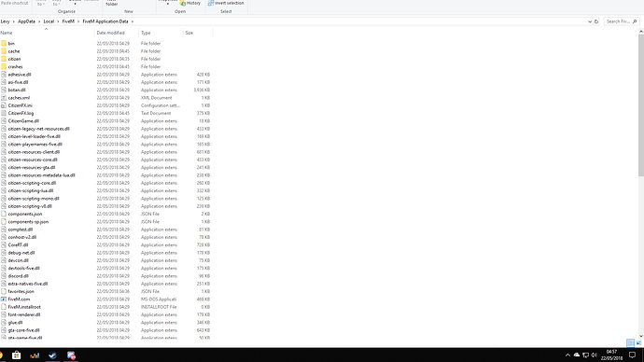The image size is (644, 362).
Task: Sort files by Date modified column
Action: 110,33
